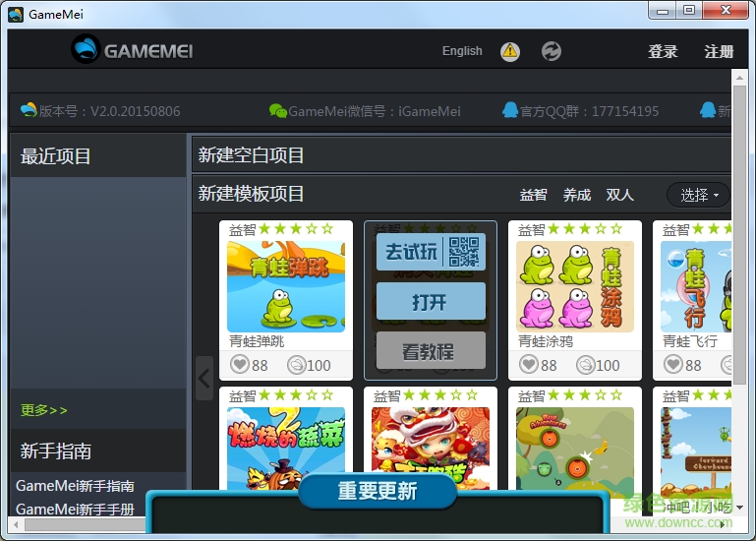Select the 最近项目 panel header
756x541 pixels.
(98, 156)
